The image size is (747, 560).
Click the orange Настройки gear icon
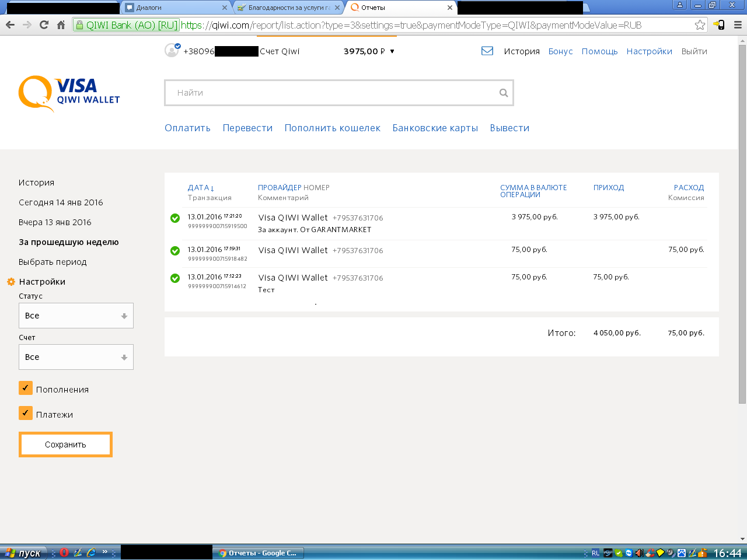pos(11,282)
